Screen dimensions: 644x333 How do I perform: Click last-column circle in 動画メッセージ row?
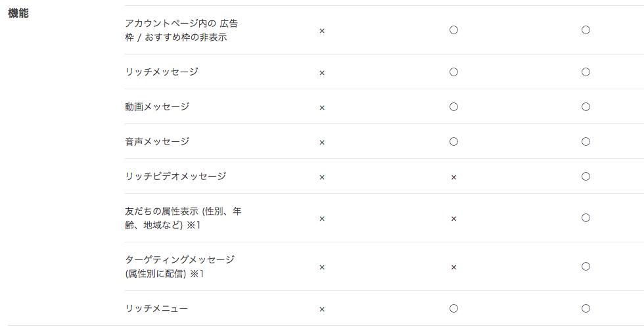tap(586, 107)
